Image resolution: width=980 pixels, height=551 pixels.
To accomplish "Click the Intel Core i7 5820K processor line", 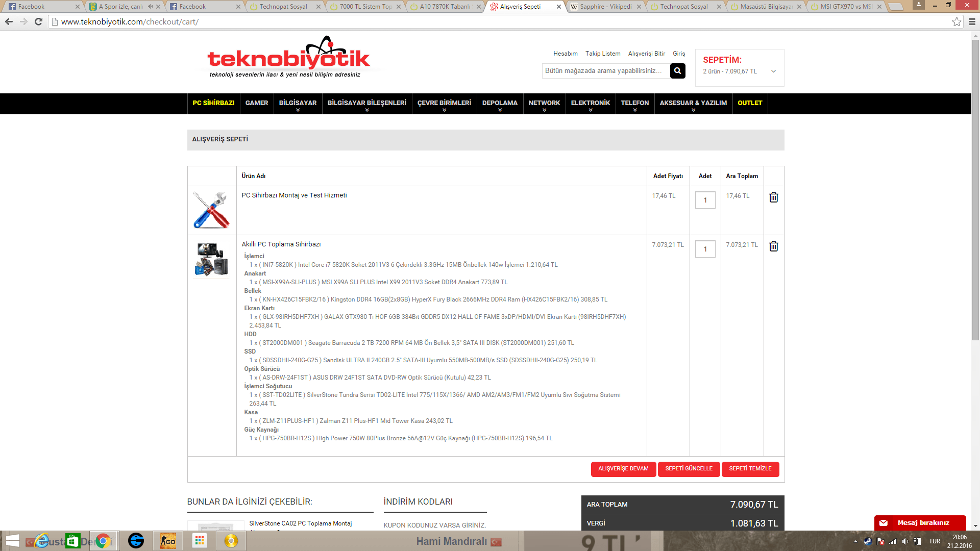I will [x=403, y=265].
